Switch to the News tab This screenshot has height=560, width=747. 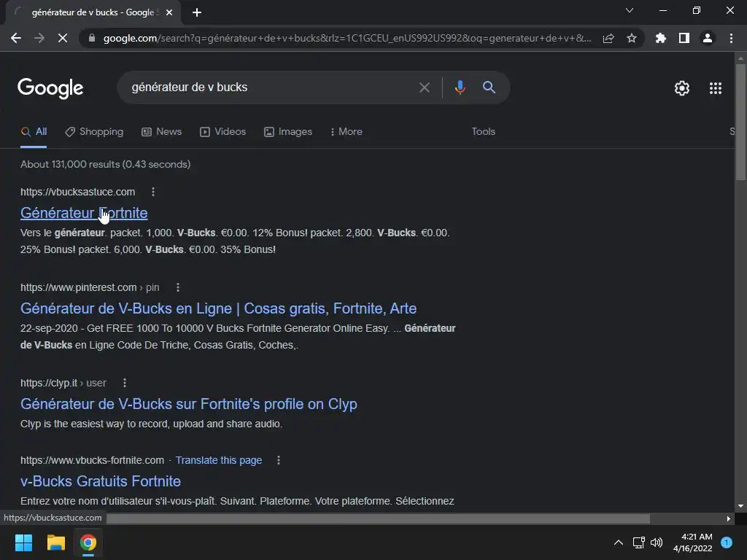(x=162, y=132)
